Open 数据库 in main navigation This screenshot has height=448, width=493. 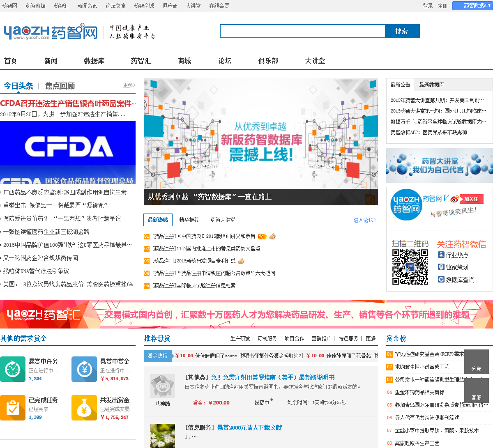tap(94, 61)
